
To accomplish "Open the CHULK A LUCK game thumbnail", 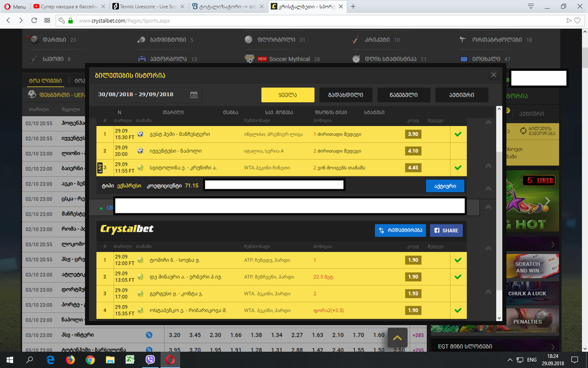I will pyautogui.click(x=528, y=293).
